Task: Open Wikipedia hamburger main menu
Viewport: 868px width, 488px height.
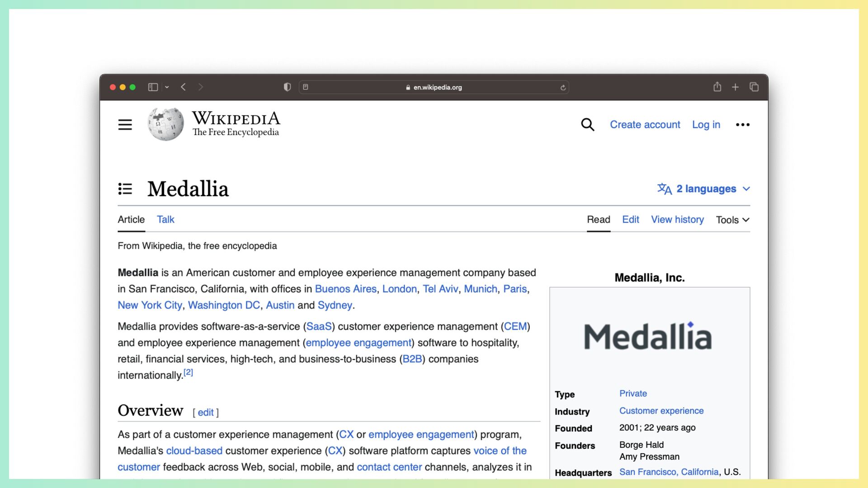Action: (125, 125)
